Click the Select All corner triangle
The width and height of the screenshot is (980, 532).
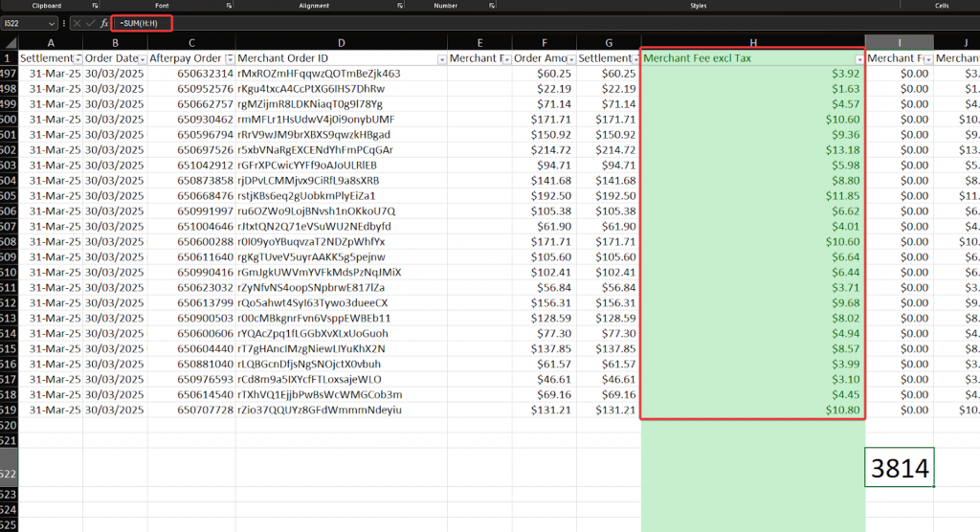tap(10, 42)
